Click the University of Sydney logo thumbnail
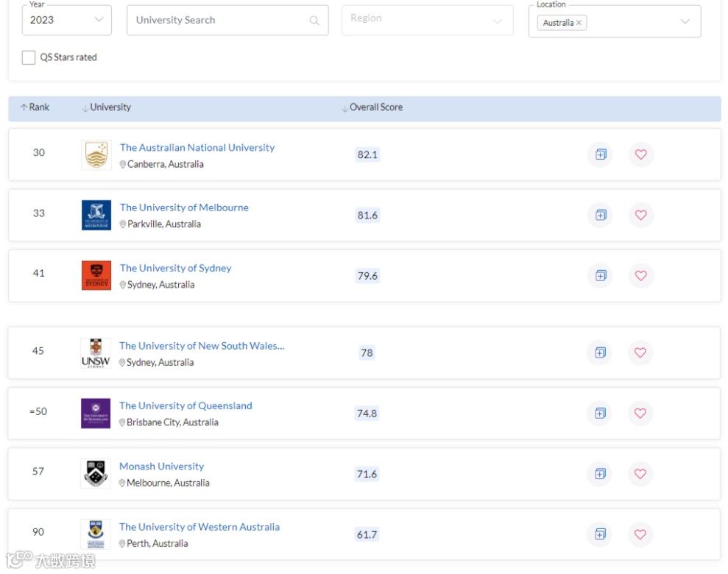 [96, 275]
